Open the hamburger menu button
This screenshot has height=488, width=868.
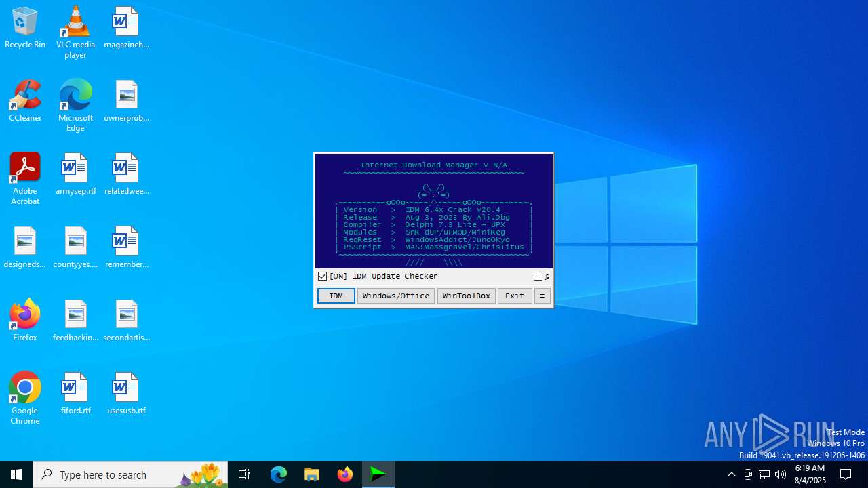tap(542, 296)
